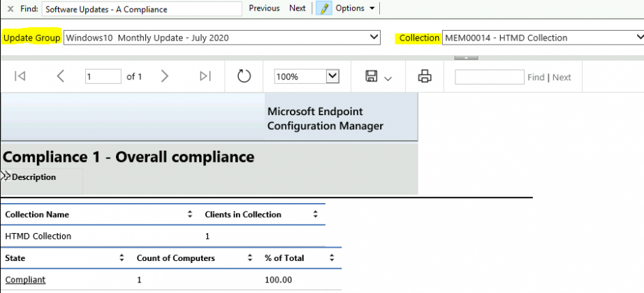Click the Update Group label
The width and height of the screenshot is (644, 293).
click(x=32, y=38)
